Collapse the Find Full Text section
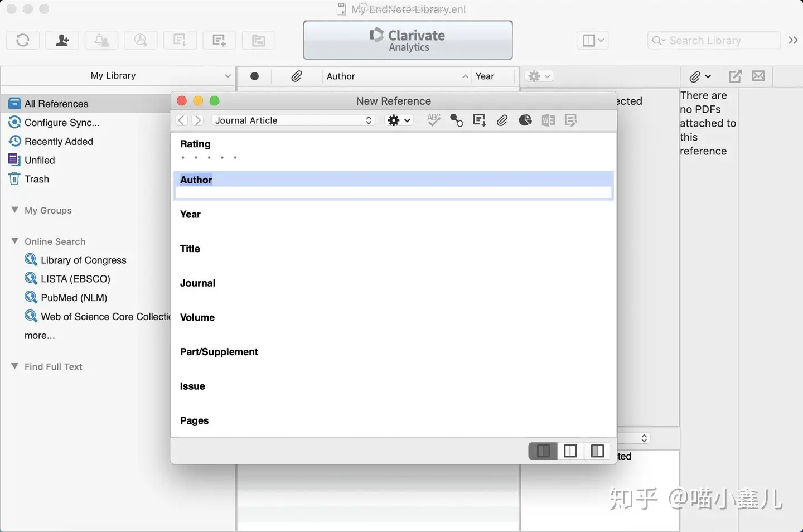 14,366
